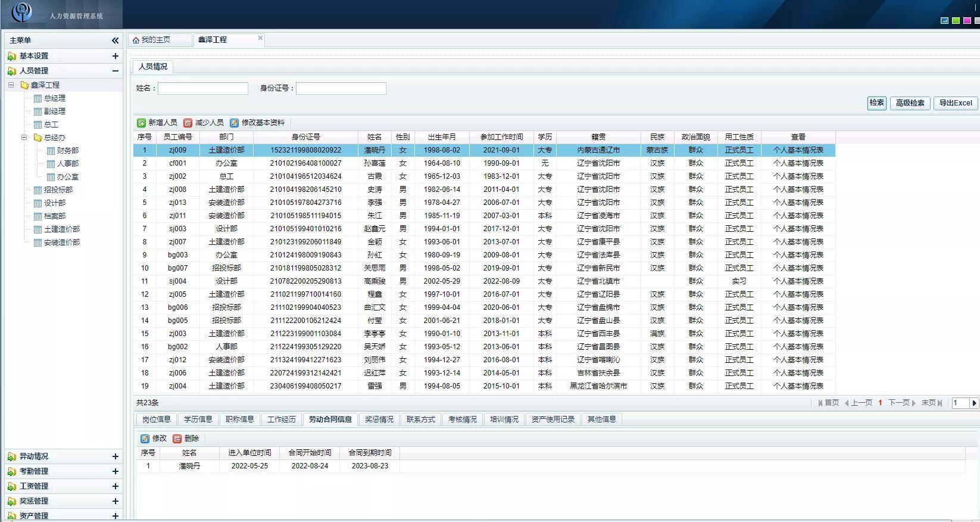The height and width of the screenshot is (522, 980).
Task: Open the 培训情况 tab
Action: coord(504,420)
